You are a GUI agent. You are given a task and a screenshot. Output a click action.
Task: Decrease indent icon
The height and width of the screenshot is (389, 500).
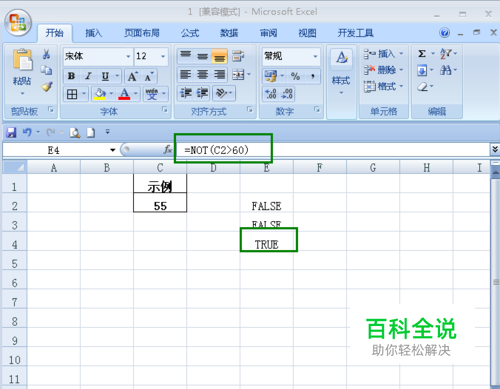186,93
